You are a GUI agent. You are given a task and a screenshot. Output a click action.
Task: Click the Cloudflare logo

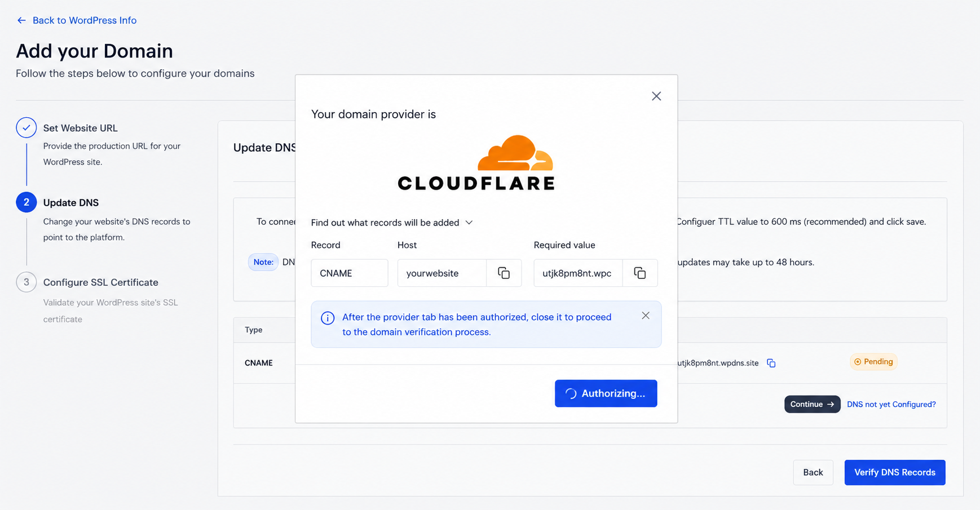click(x=476, y=163)
